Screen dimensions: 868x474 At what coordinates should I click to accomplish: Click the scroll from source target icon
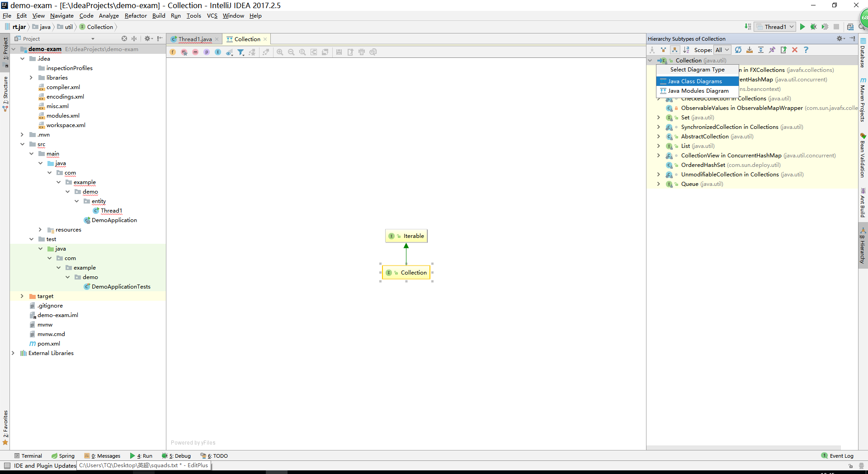pos(124,39)
